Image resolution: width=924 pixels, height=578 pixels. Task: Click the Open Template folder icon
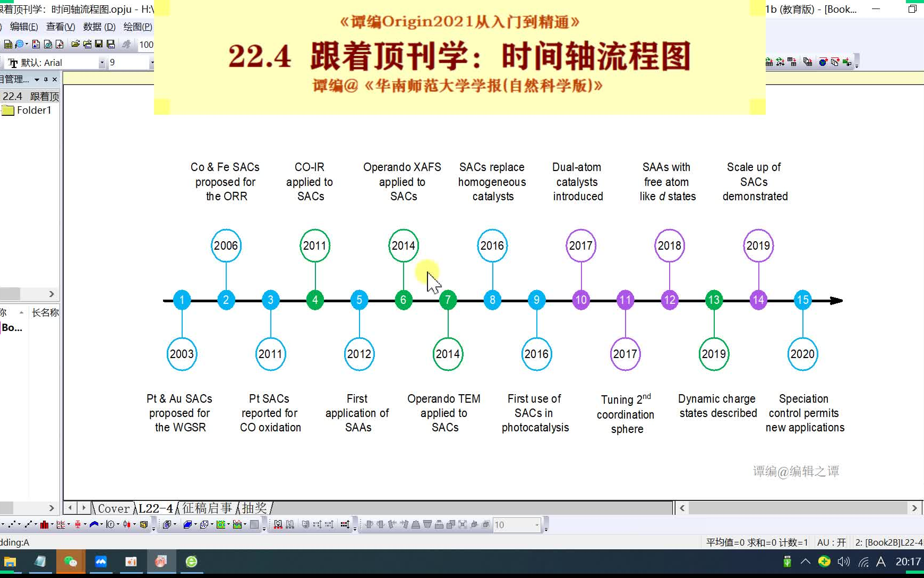point(87,44)
